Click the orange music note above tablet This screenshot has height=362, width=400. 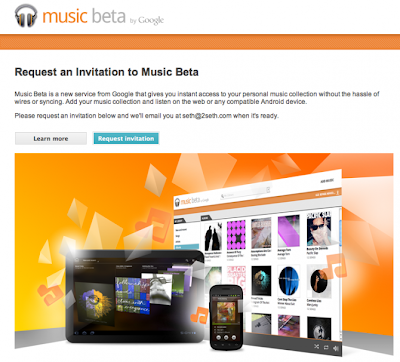pos(154,224)
